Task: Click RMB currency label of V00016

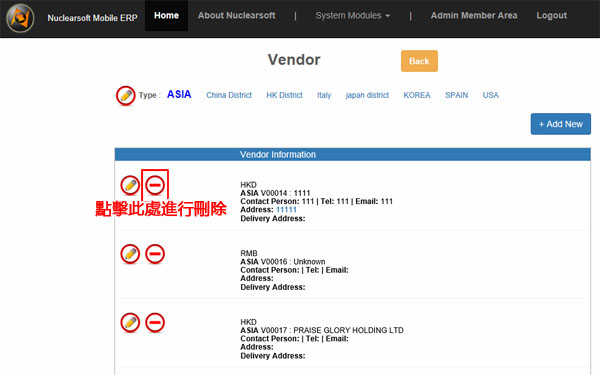Action: pyautogui.click(x=249, y=253)
